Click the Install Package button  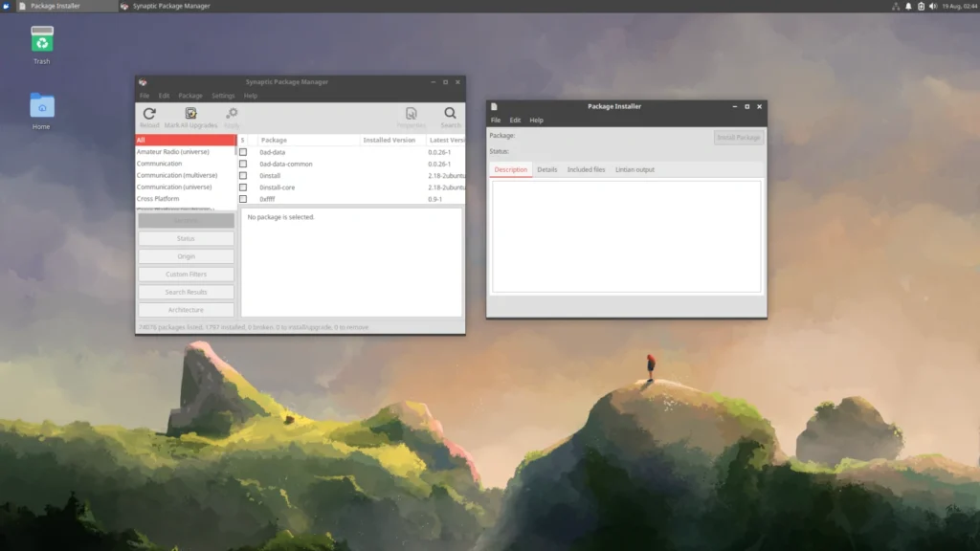coord(739,138)
